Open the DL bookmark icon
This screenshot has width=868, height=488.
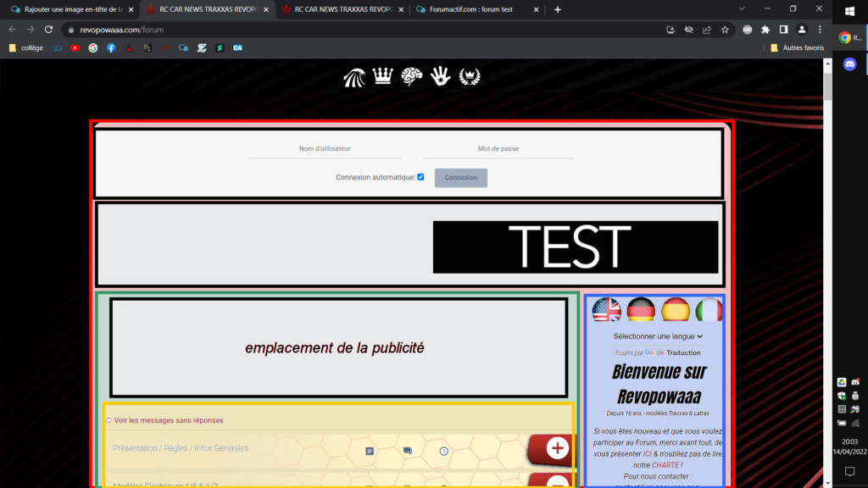147,48
